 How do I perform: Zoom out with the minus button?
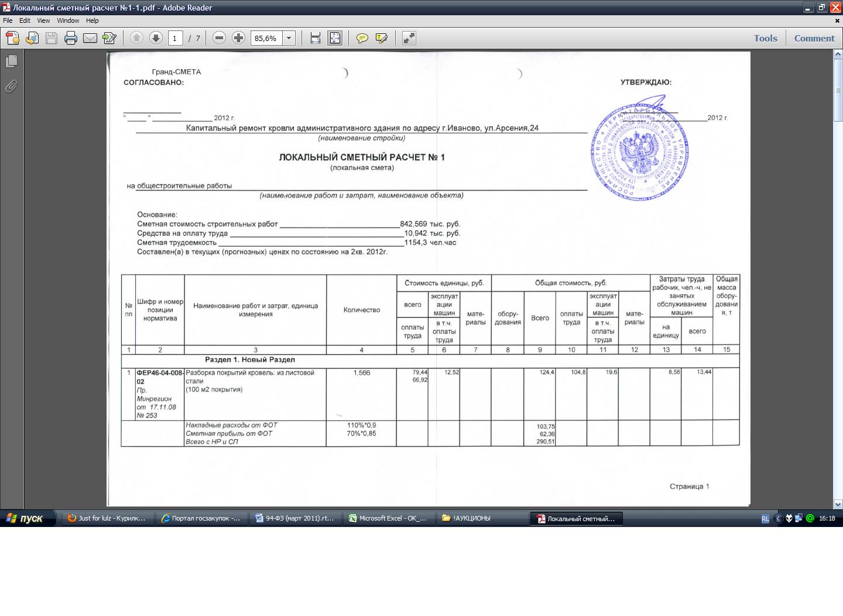pos(220,39)
